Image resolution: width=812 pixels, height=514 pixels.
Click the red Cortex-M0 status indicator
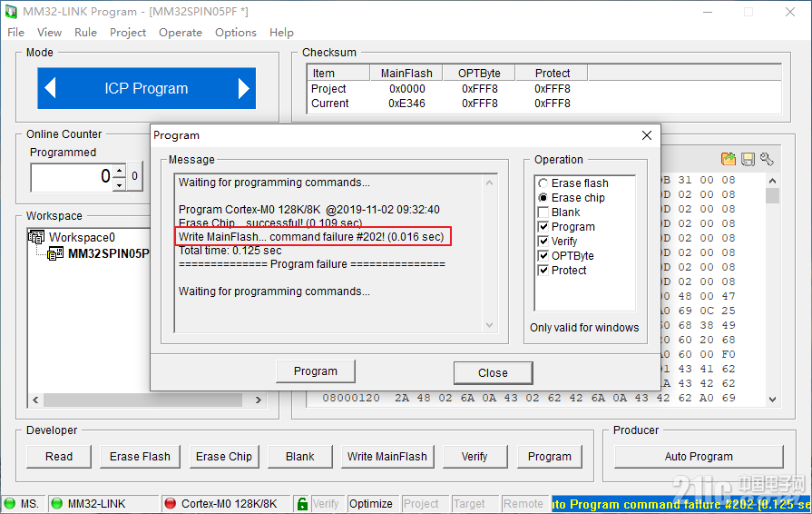coord(170,504)
